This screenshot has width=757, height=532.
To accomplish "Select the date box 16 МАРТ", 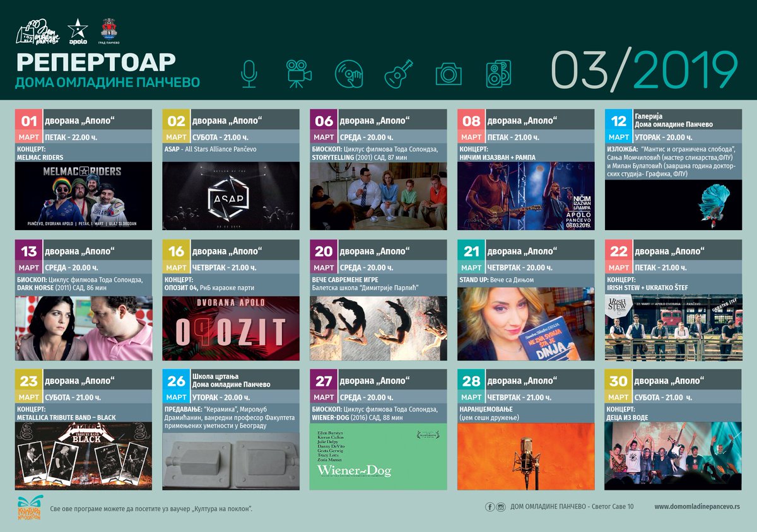I will pyautogui.click(x=177, y=257).
